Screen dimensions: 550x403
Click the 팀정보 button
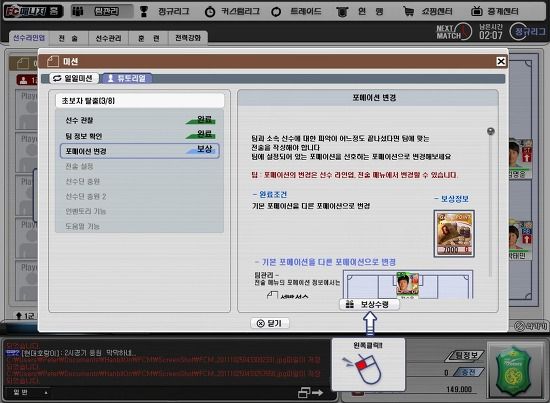click(465, 356)
